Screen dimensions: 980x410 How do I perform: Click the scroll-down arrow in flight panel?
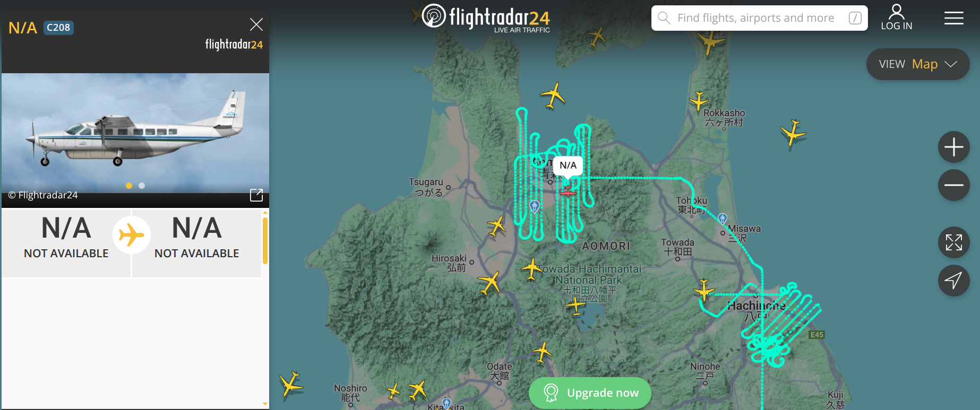pyautogui.click(x=265, y=404)
